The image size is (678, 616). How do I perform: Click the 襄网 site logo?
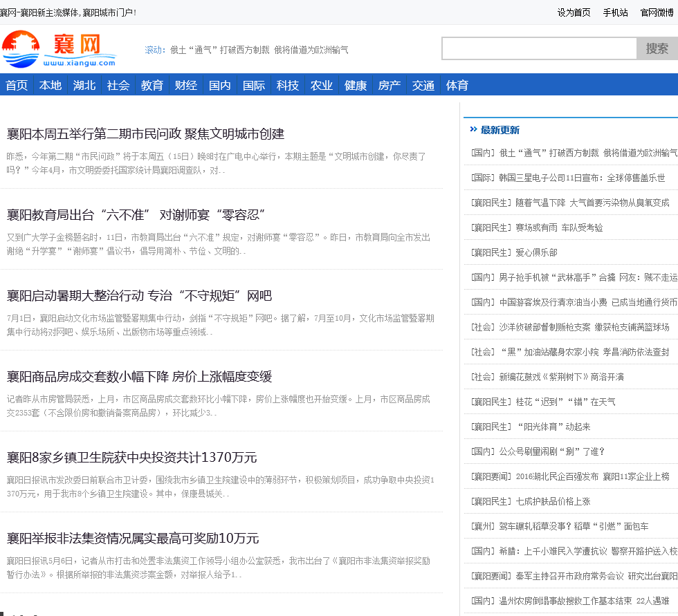click(59, 49)
